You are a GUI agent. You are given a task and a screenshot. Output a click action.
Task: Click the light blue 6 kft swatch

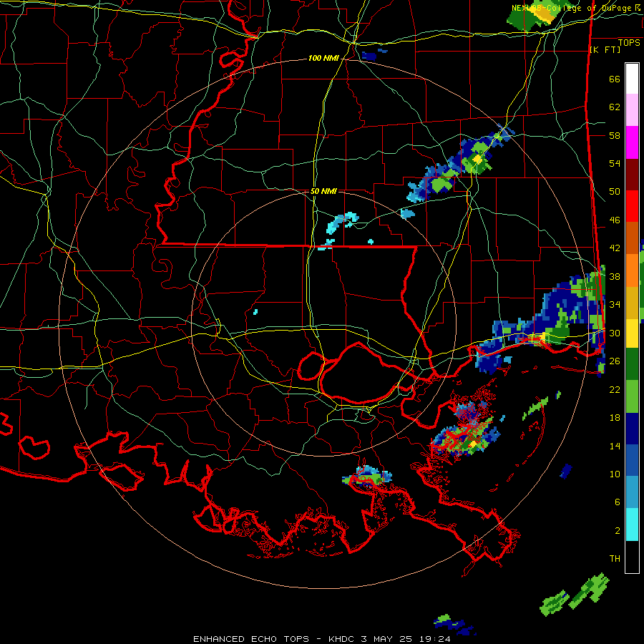coord(632,492)
